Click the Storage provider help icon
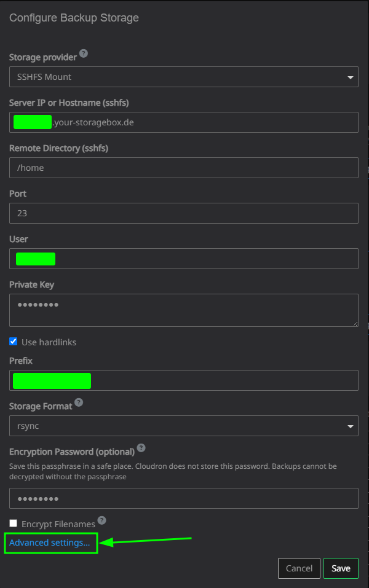 pyautogui.click(x=84, y=53)
